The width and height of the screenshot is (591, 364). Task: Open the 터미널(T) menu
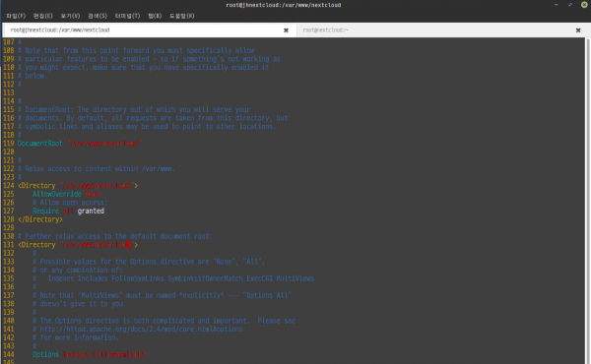pyautogui.click(x=127, y=16)
